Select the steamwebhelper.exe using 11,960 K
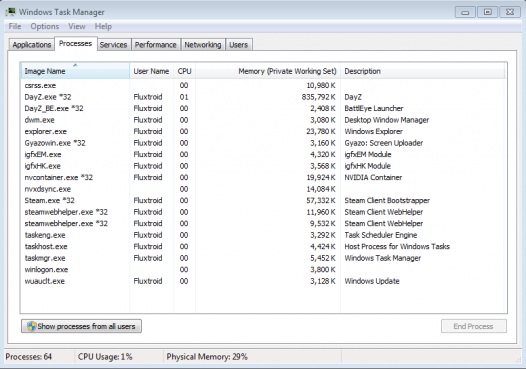 click(x=263, y=212)
